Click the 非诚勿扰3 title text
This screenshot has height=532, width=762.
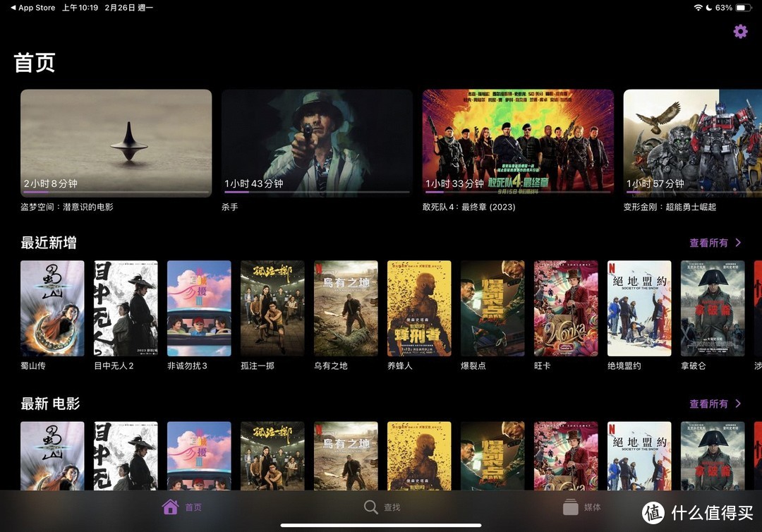(187, 366)
